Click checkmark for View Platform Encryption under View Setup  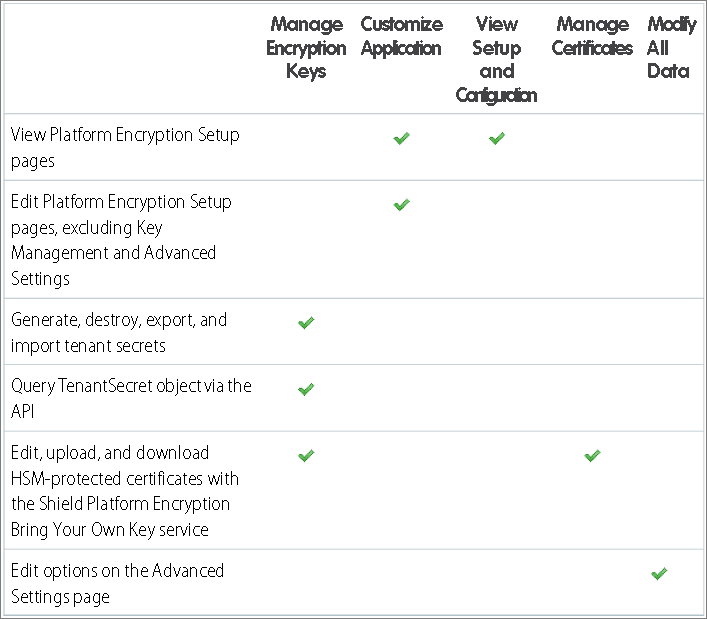[x=496, y=139]
